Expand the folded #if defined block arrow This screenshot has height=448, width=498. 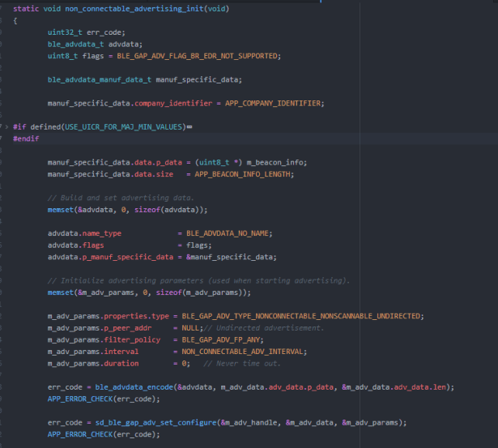(x=6, y=127)
